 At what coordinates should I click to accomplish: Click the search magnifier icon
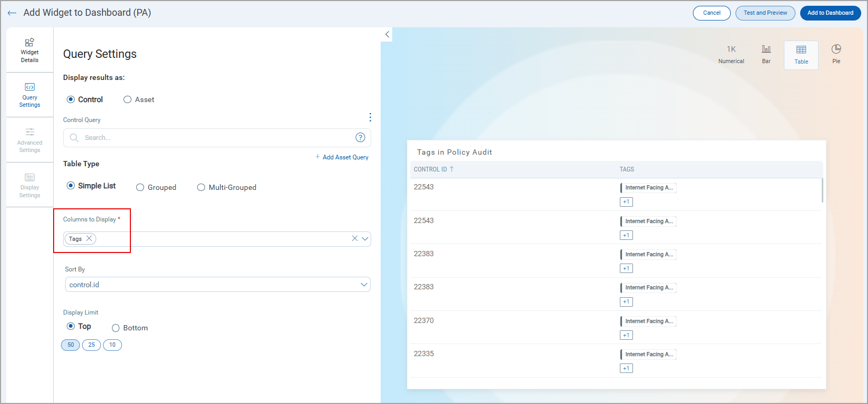pos(74,138)
